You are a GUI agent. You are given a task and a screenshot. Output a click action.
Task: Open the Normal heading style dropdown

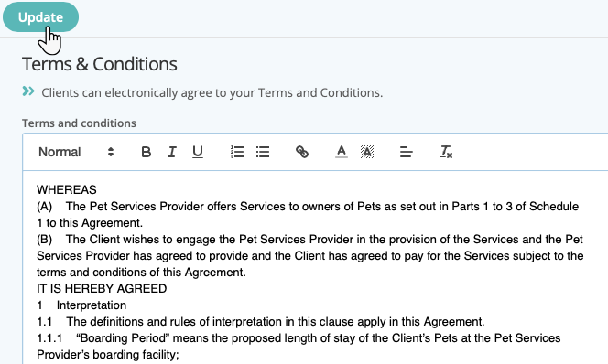(76, 152)
